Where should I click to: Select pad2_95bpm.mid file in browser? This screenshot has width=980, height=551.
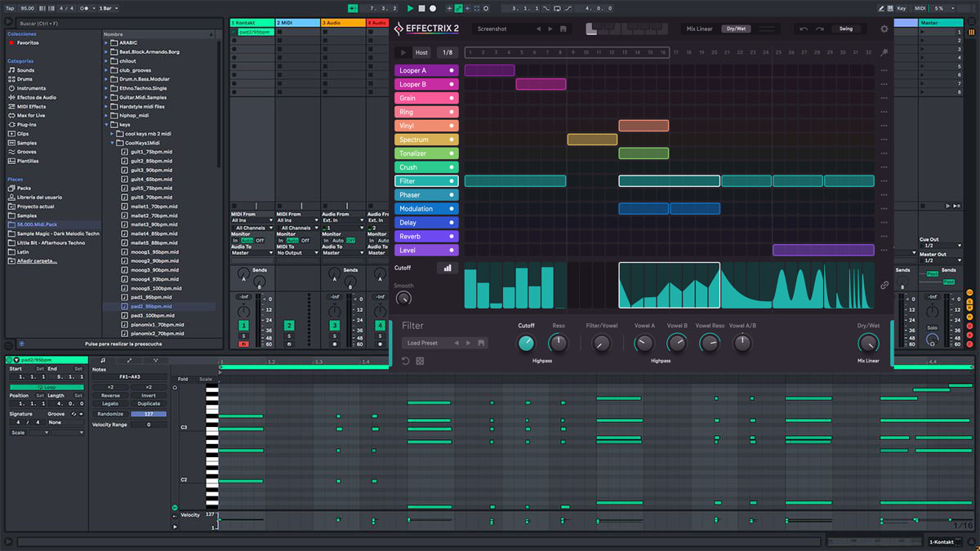point(150,306)
